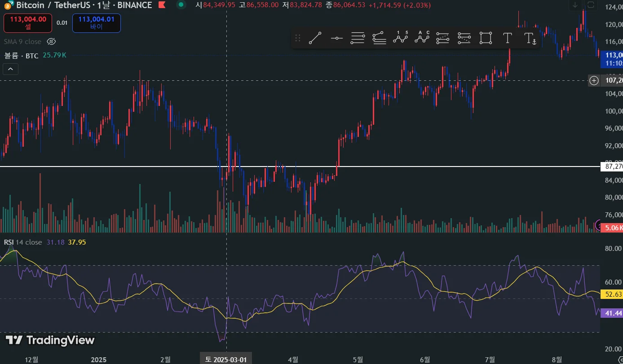Screen dimensions: 623x364
Task: Click the 25.79 K volume value
Action: pos(55,55)
